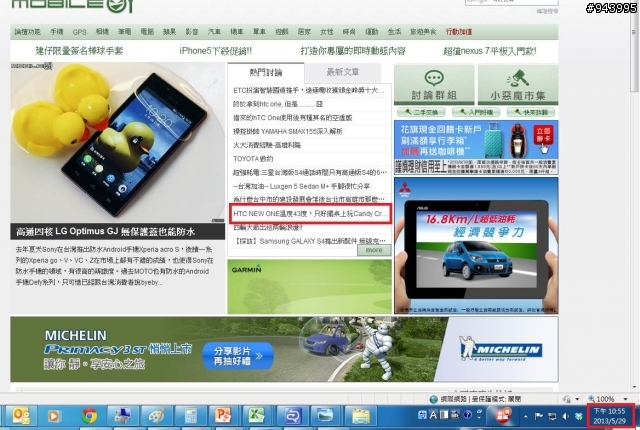640x430 pixels.
Task: Select 遊戲 in the navigation bar
Action: (281, 31)
